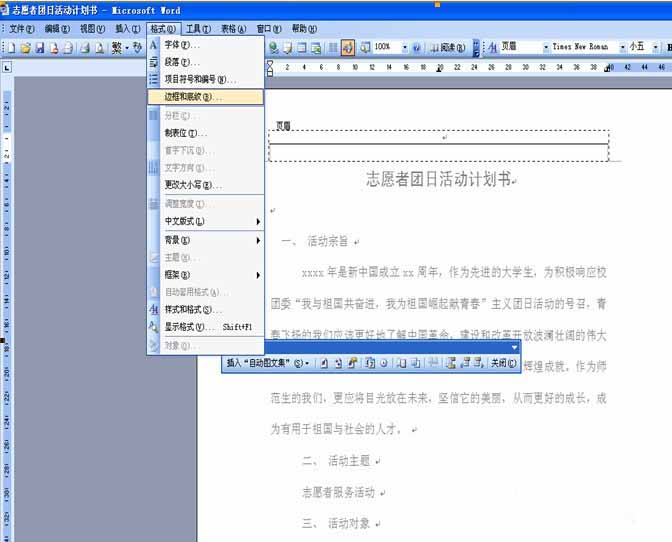
Task: Click the Document Map icon beside zoom
Action: click(x=365, y=48)
